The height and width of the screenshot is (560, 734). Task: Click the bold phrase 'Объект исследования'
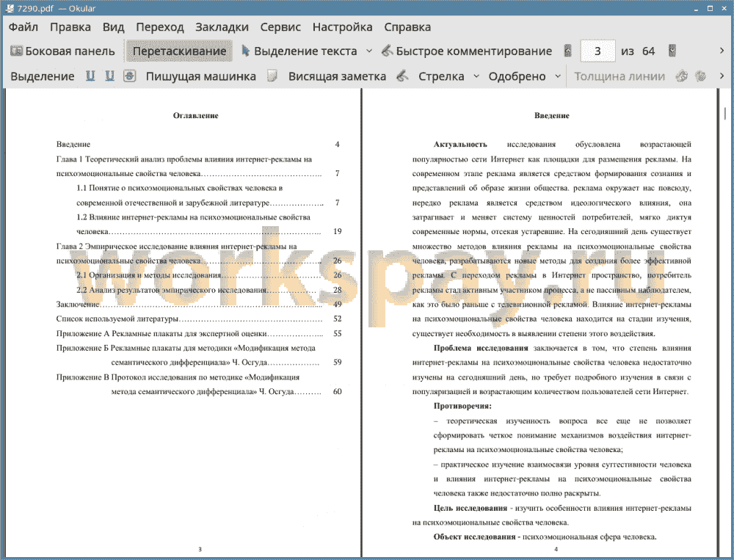click(474, 537)
